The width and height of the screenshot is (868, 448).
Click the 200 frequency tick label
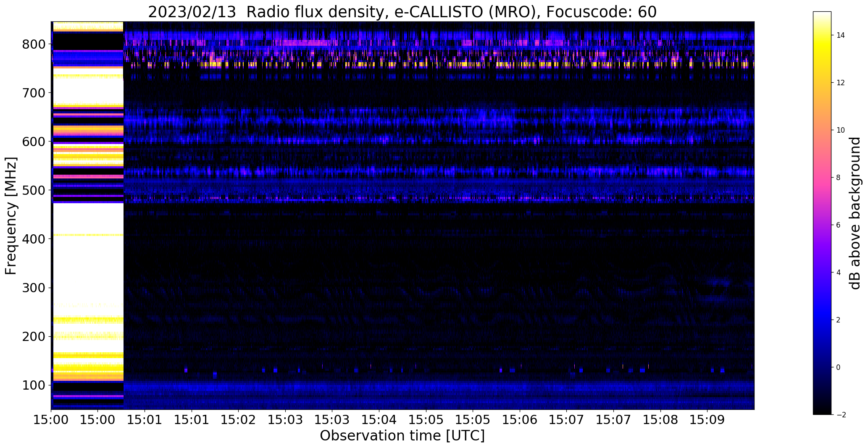pos(34,336)
